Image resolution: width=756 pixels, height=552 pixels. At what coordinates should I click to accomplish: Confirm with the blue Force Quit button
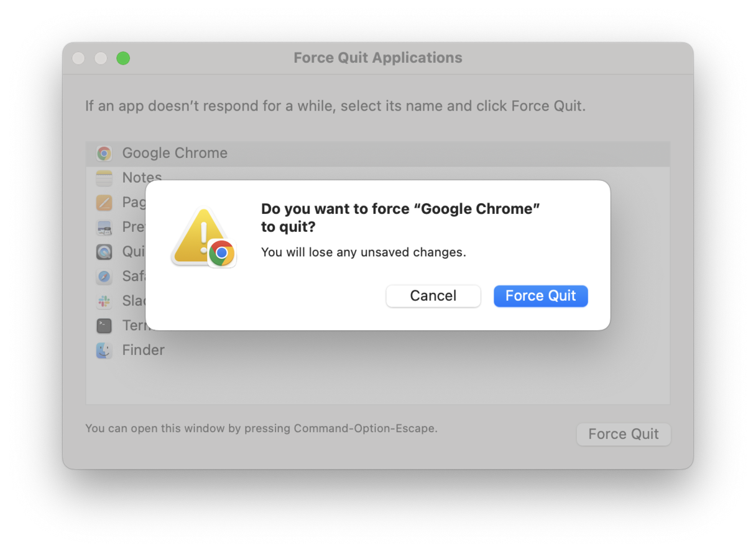tap(540, 296)
